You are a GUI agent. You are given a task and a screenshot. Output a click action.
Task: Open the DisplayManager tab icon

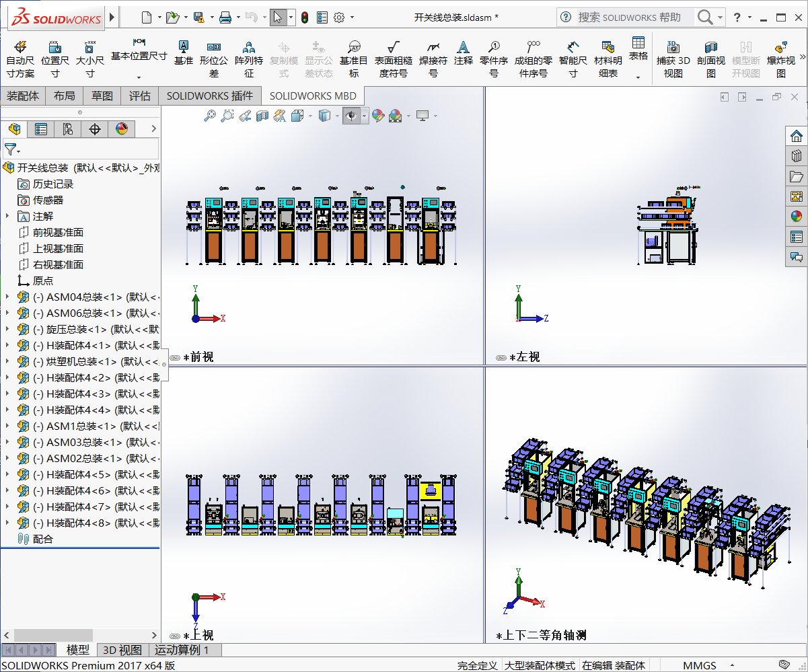click(x=122, y=129)
